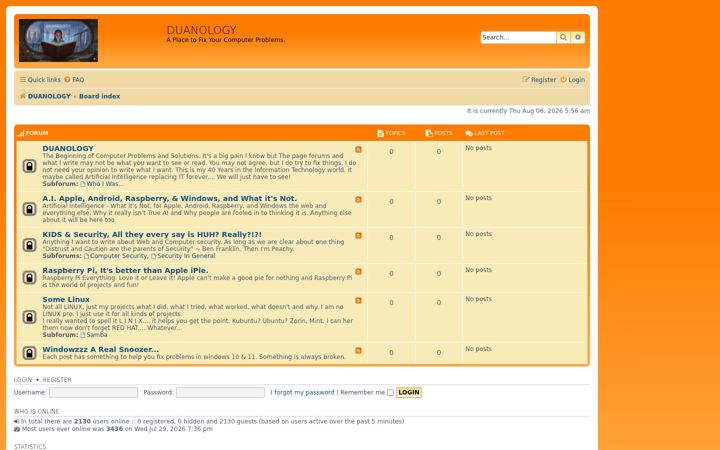The width and height of the screenshot is (720, 450).
Task: Open the Board index breadcrumb
Action: (x=100, y=96)
